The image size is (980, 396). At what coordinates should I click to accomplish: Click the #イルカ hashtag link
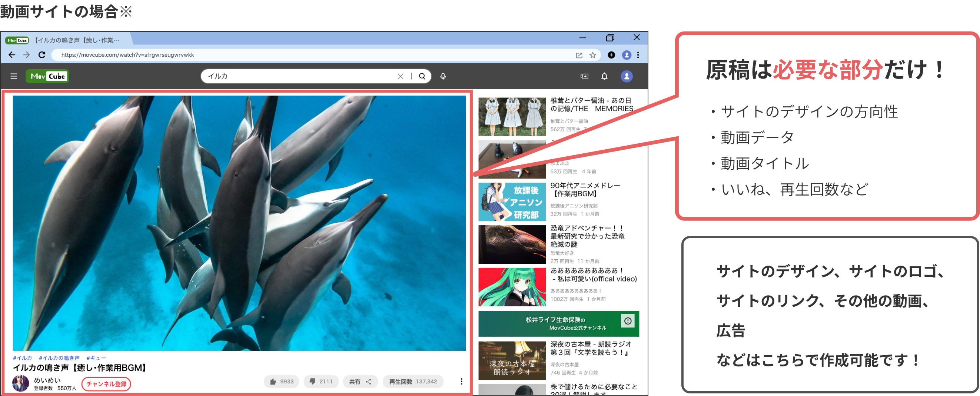tap(23, 358)
